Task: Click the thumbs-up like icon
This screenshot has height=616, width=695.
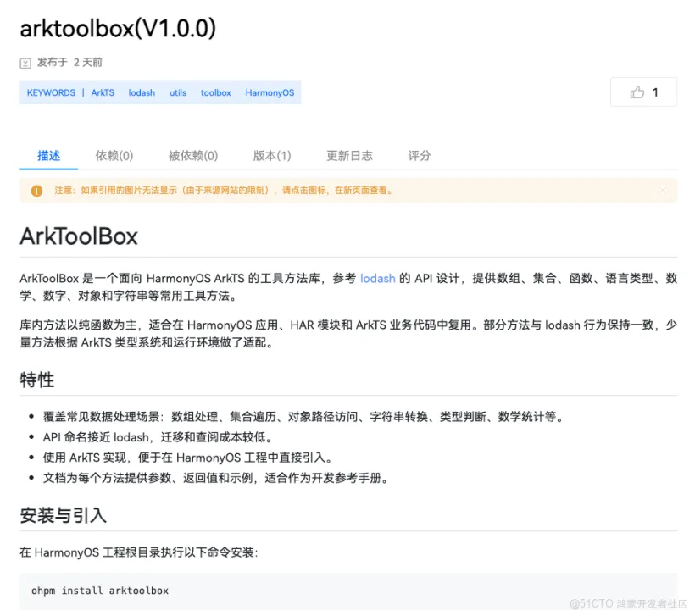Action: (x=637, y=92)
